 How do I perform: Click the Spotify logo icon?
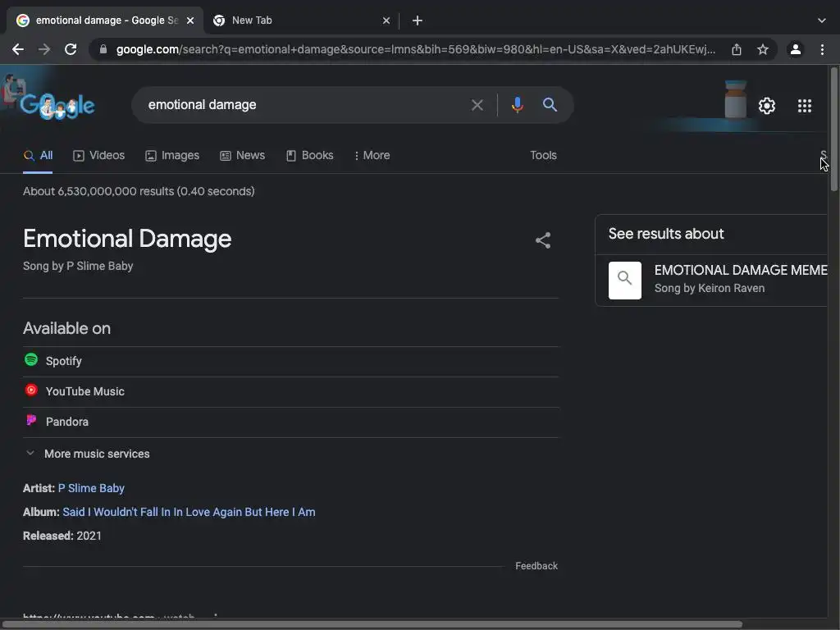(x=31, y=360)
